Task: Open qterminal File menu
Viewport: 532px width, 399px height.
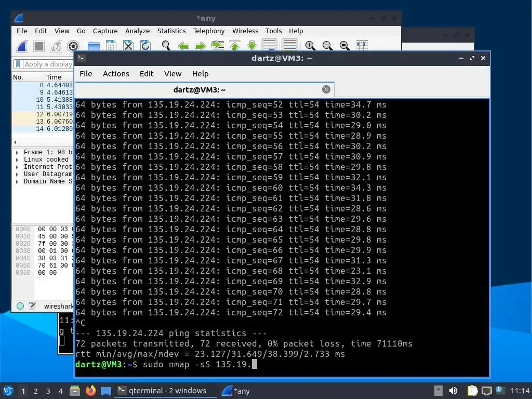Action: (86, 74)
